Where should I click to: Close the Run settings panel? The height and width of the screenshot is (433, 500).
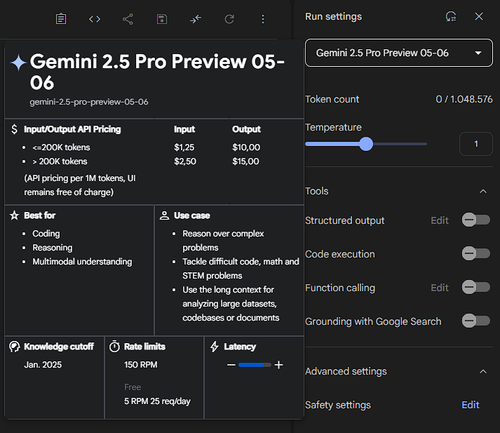tap(479, 16)
